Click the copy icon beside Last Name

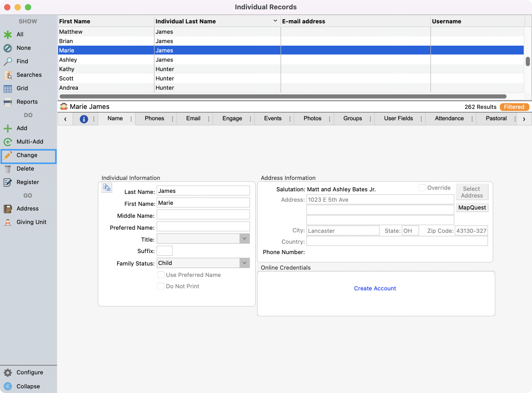(106, 187)
